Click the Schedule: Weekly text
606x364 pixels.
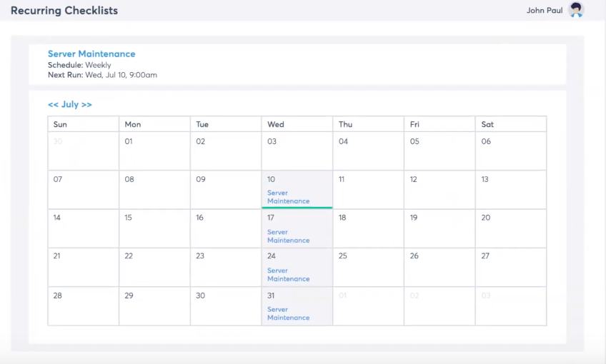click(79, 65)
